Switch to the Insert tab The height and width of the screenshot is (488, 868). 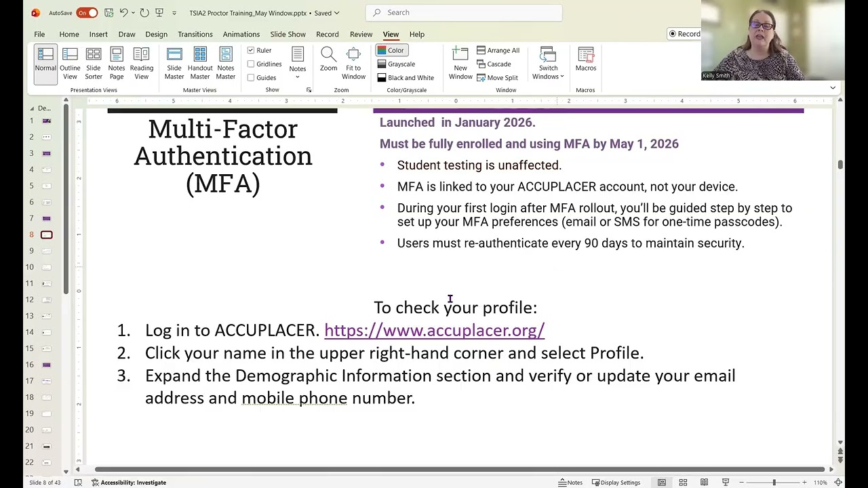tap(98, 34)
